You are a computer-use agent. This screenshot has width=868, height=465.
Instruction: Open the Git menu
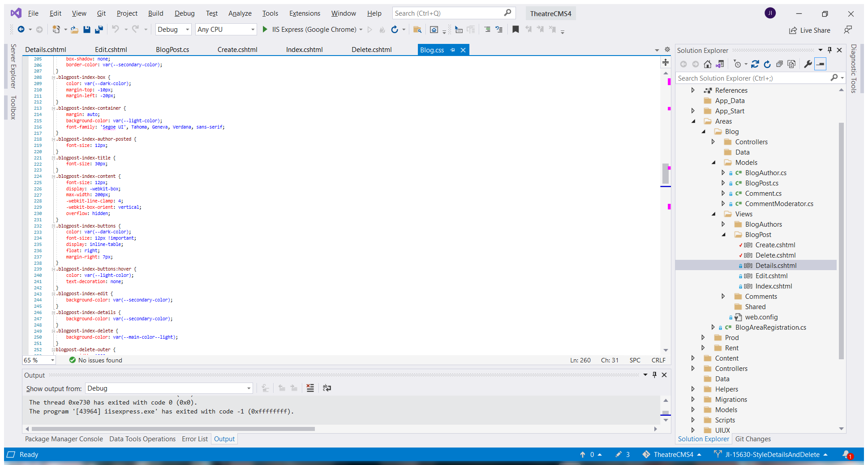(x=101, y=13)
